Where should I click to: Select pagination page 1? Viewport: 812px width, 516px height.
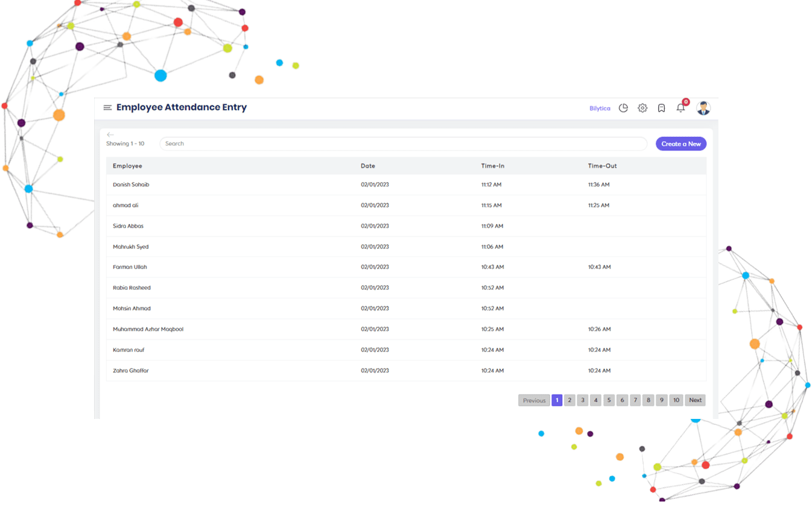[557, 400]
